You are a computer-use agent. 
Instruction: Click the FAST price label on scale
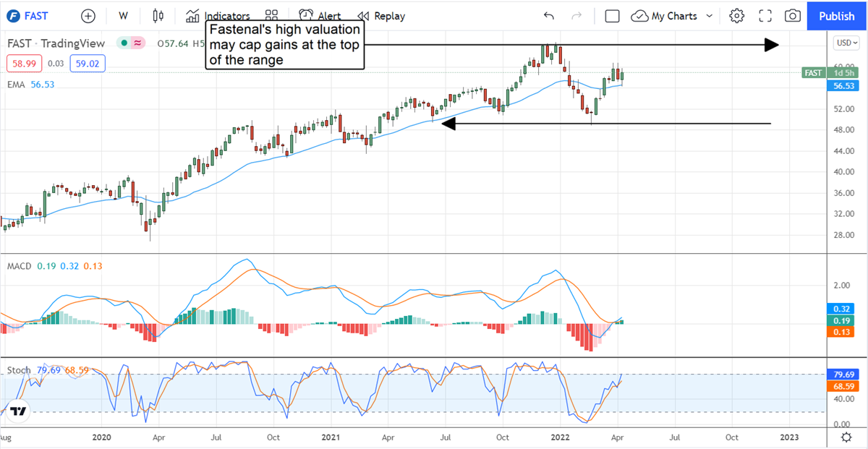(814, 72)
